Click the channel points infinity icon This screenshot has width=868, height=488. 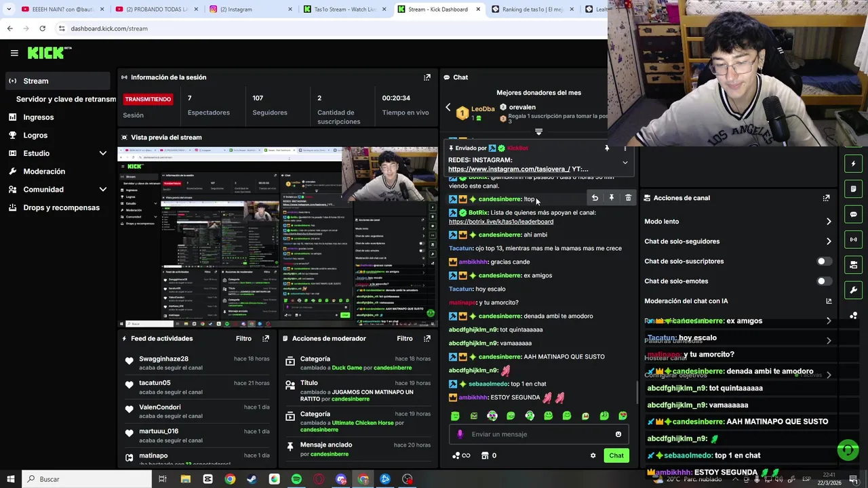click(x=461, y=455)
